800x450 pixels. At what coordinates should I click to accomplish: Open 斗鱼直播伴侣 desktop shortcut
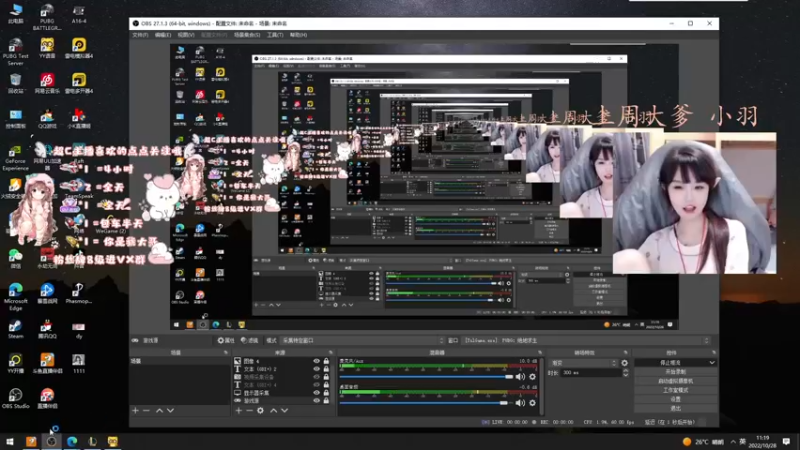(47, 363)
